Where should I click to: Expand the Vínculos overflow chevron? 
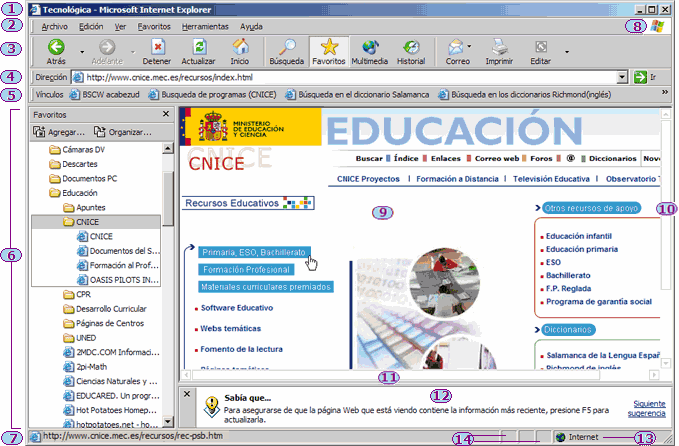click(665, 92)
